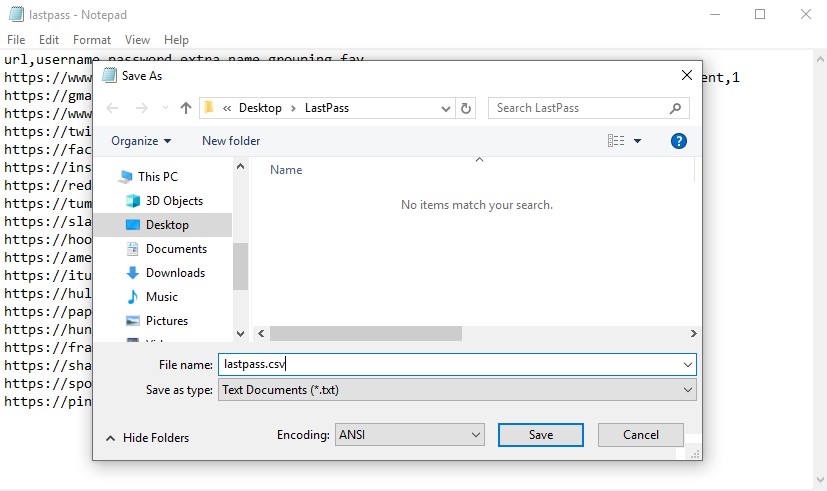Image resolution: width=827 pixels, height=491 pixels.
Task: Open the Help menu in Notepad
Action: tap(176, 40)
